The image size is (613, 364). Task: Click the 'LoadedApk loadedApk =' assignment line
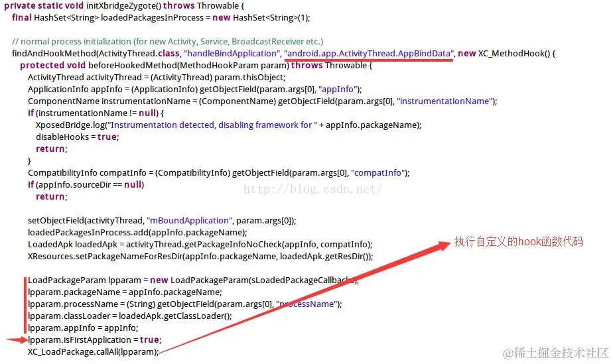tap(200, 245)
